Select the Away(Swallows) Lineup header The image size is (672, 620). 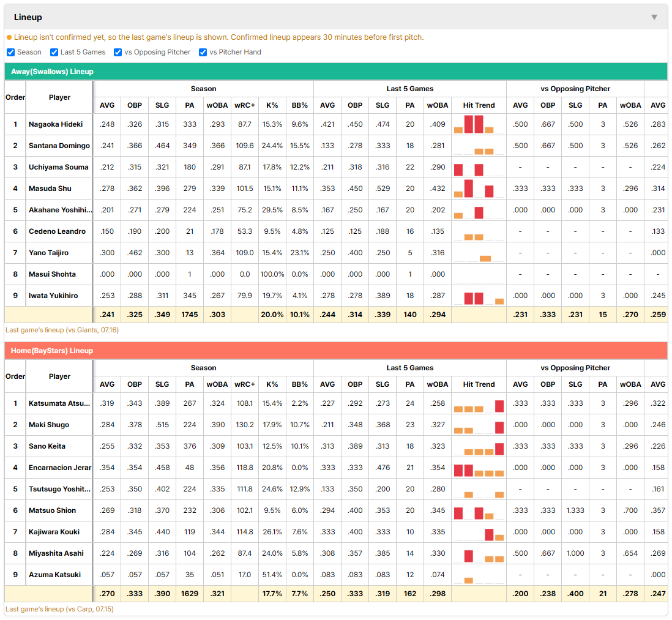tap(335, 72)
